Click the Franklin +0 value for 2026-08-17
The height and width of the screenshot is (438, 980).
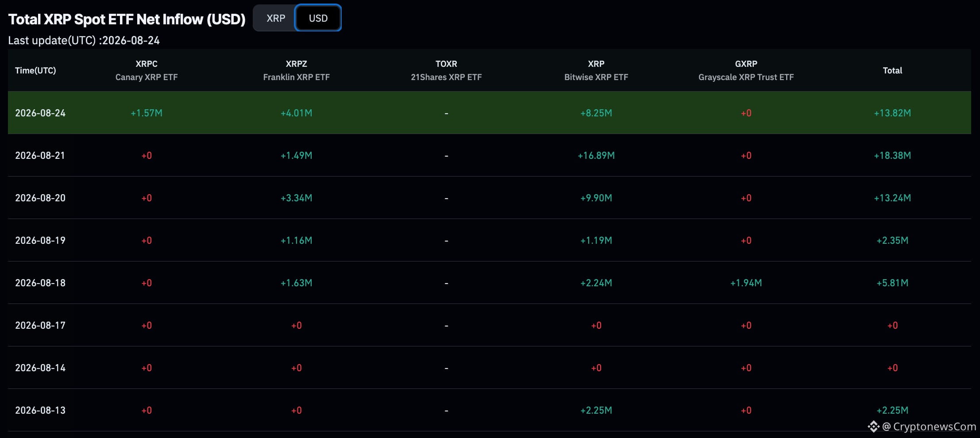296,325
